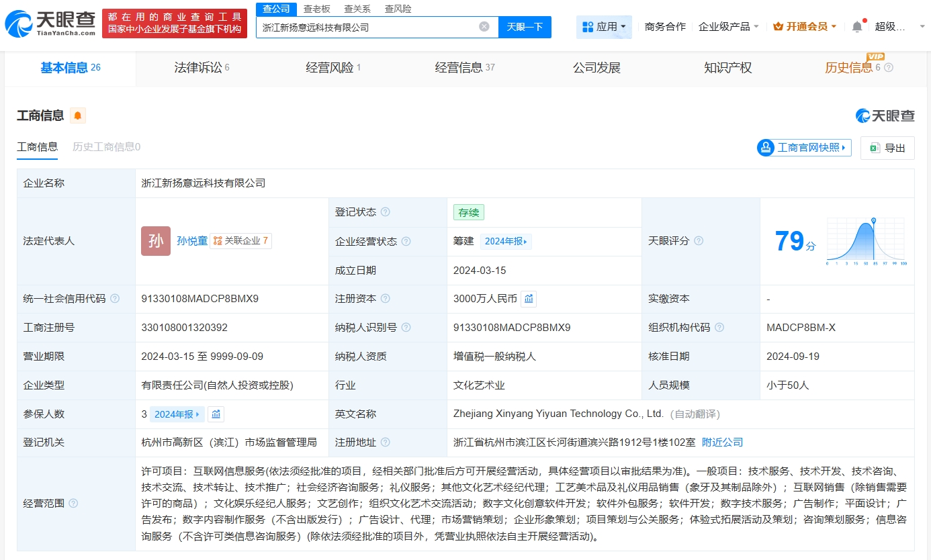Click help icon beside 经营范围
The image size is (931, 560).
(x=73, y=504)
